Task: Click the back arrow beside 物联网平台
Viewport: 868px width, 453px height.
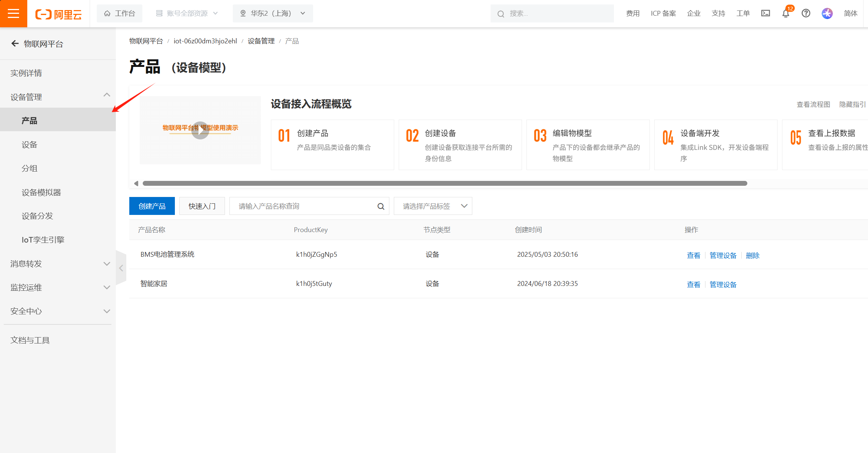Action: point(15,44)
